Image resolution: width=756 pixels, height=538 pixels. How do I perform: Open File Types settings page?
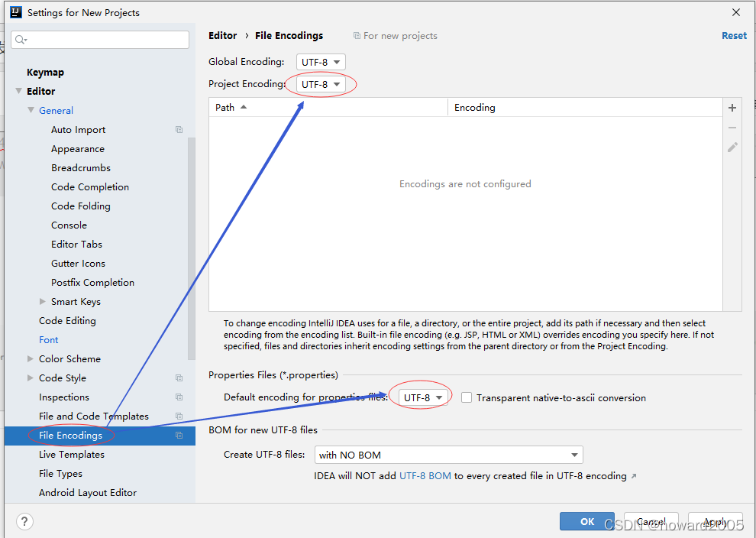[x=61, y=473]
